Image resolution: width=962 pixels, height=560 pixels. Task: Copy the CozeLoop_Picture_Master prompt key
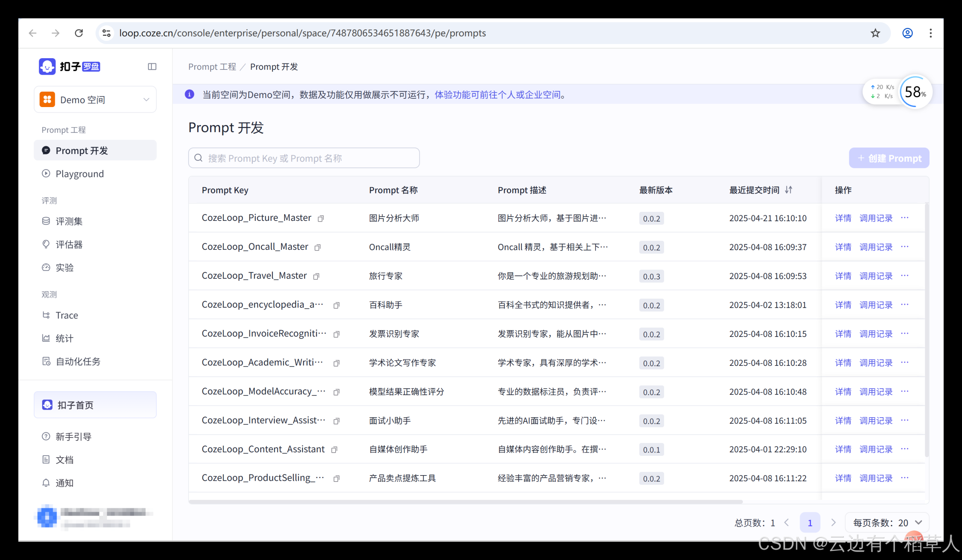(321, 218)
